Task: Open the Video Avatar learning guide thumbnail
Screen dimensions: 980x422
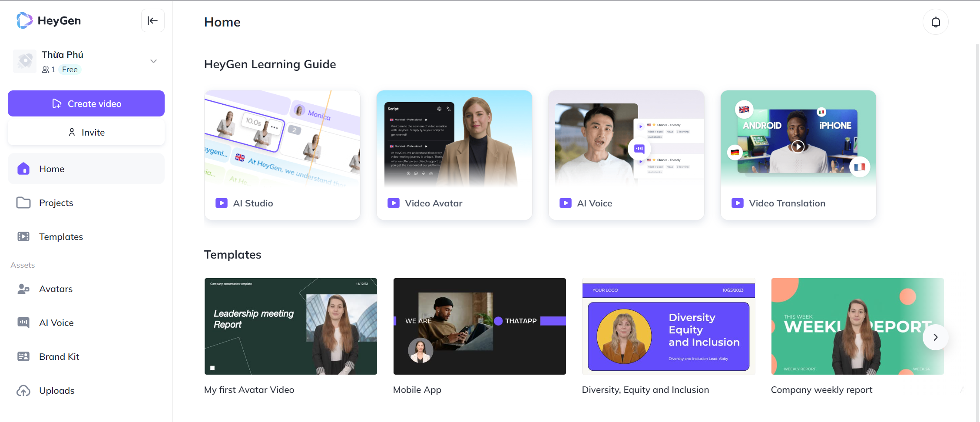Action: point(454,139)
